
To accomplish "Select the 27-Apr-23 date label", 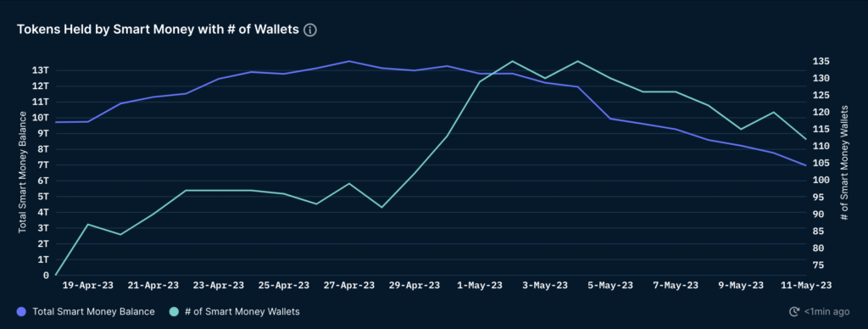I will click(348, 285).
